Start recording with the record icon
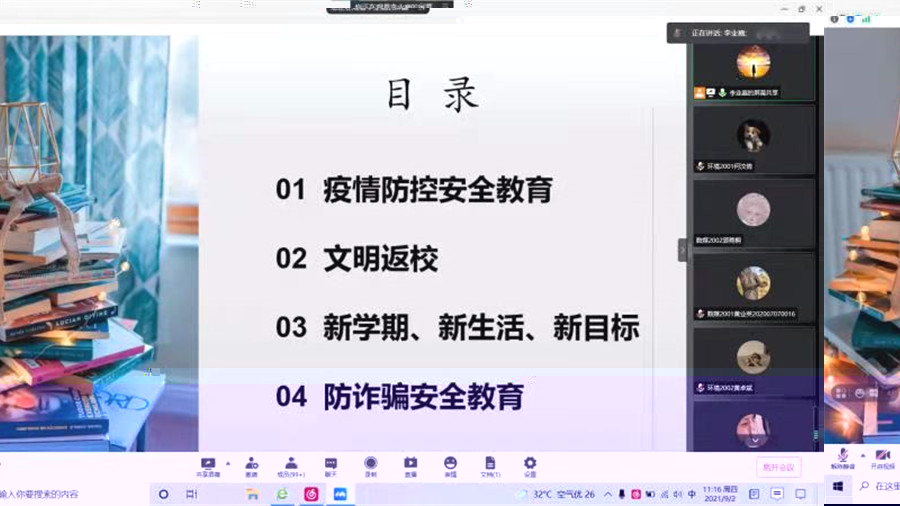Viewport: 900px width, 506px height. (371, 467)
